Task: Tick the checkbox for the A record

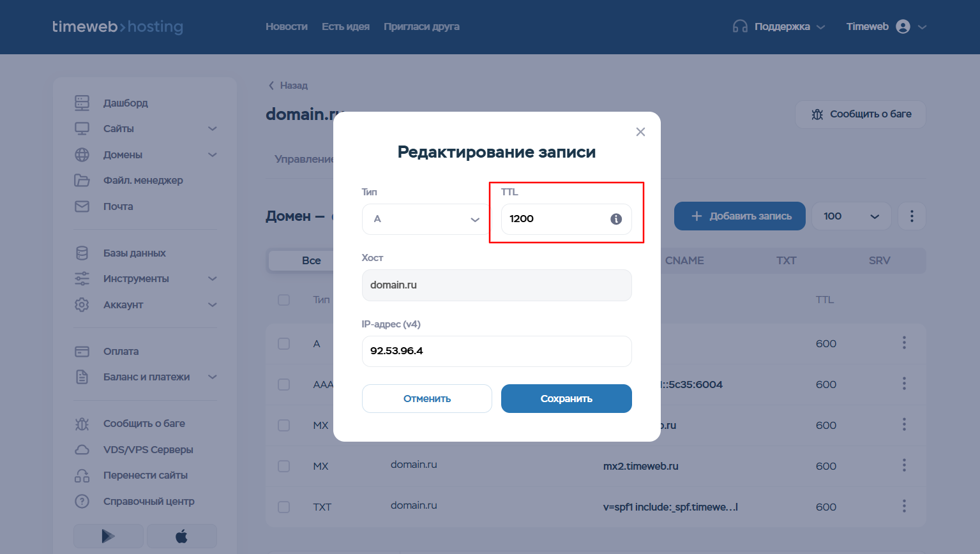Action: (x=284, y=344)
